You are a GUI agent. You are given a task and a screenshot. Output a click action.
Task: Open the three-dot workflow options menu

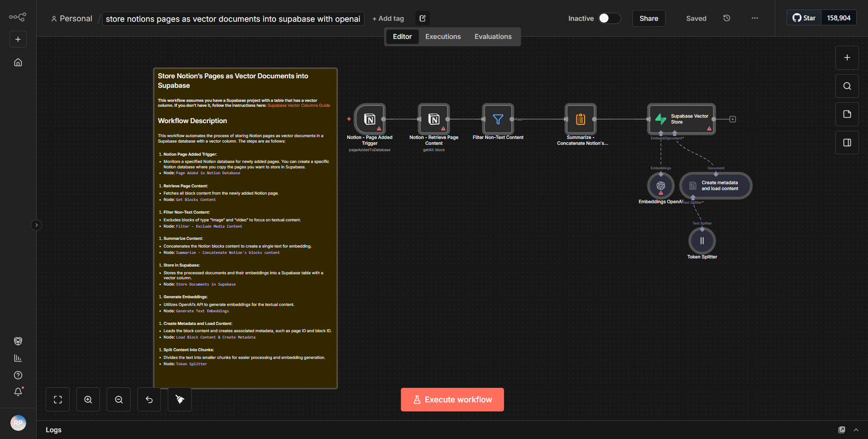tap(755, 18)
